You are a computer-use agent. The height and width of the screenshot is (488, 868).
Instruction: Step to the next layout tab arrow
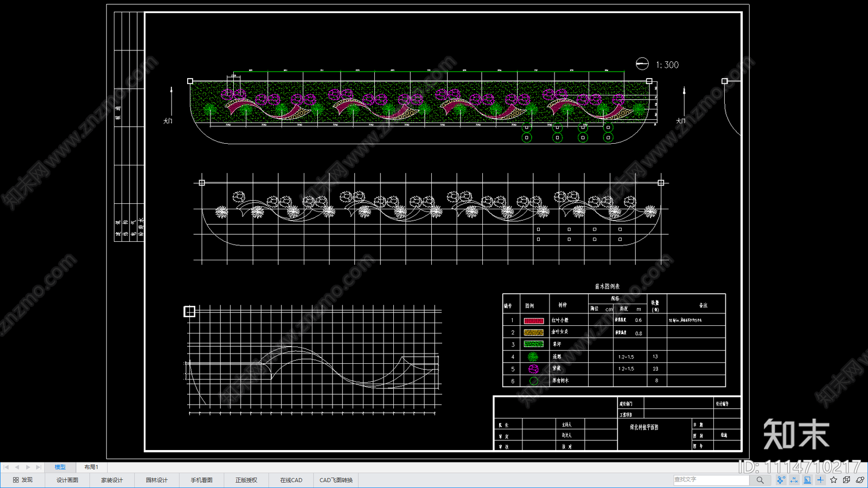28,467
